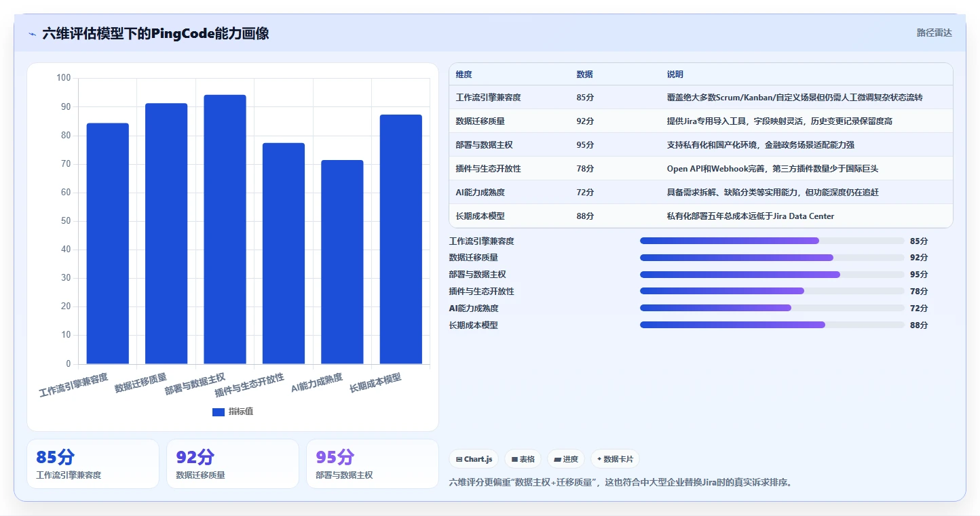Click the 插件与生态开放性 label beside its progress bar
The width and height of the screenshot is (980, 516).
click(x=482, y=292)
